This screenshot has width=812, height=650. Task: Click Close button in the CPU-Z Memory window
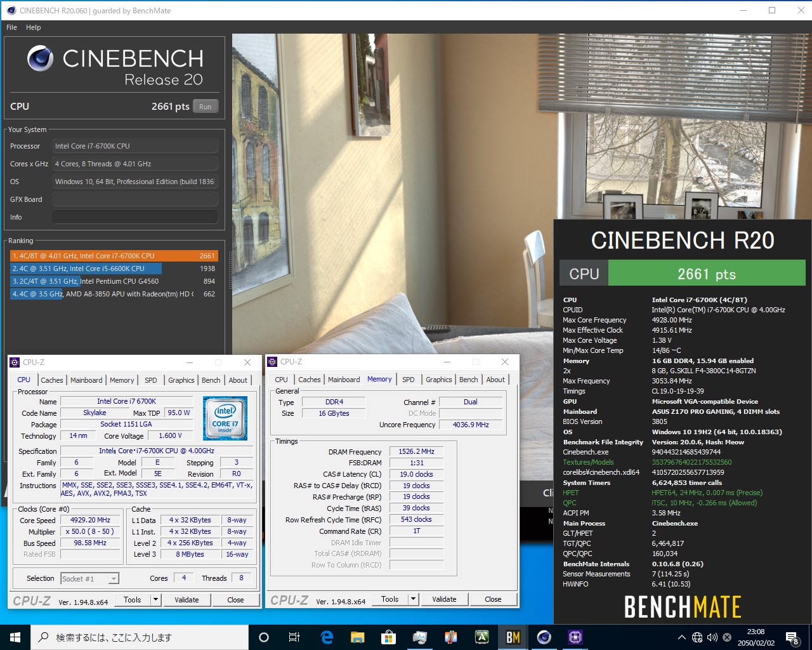click(493, 599)
